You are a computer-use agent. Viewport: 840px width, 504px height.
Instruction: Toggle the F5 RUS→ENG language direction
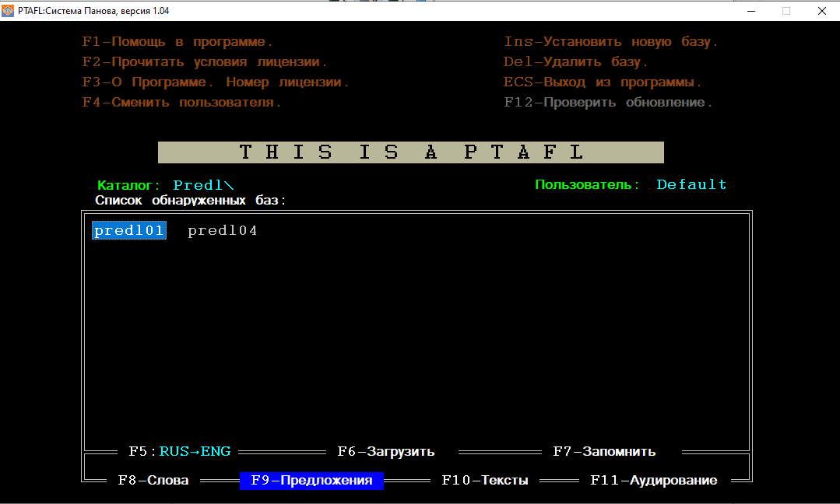pyautogui.click(x=180, y=452)
